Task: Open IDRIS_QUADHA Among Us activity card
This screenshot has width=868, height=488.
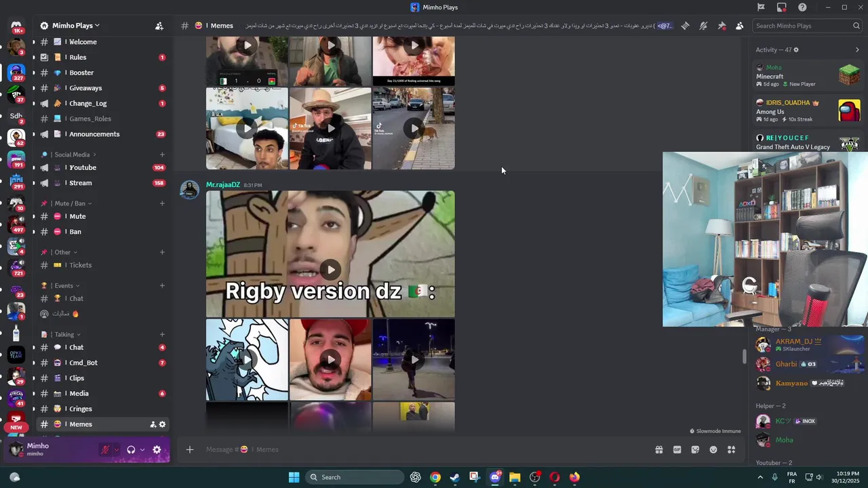Action: click(808, 110)
